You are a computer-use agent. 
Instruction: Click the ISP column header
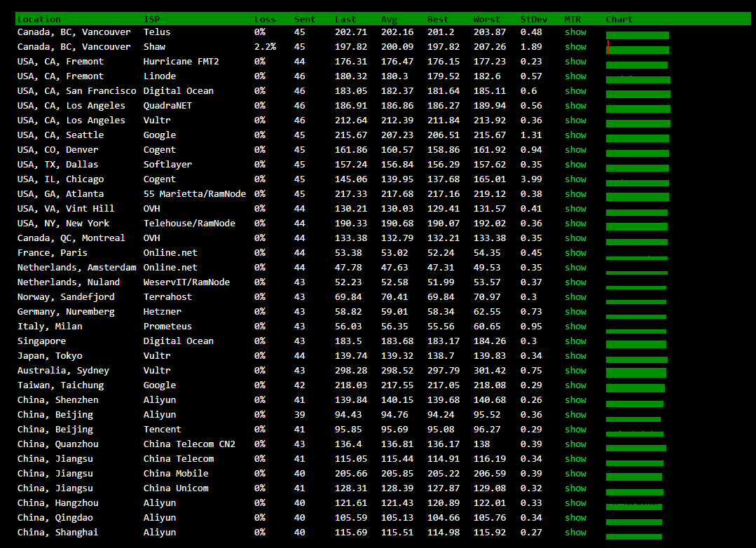[x=151, y=20]
